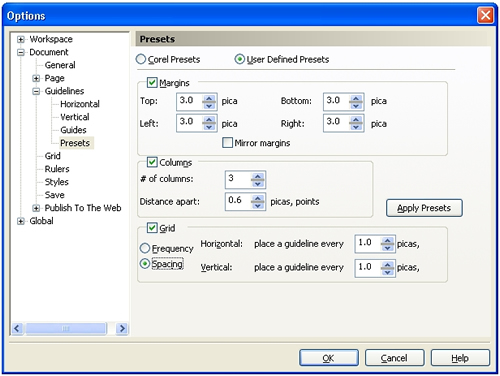
Task: Increase the Left margin with up arrow
Action: (209, 119)
